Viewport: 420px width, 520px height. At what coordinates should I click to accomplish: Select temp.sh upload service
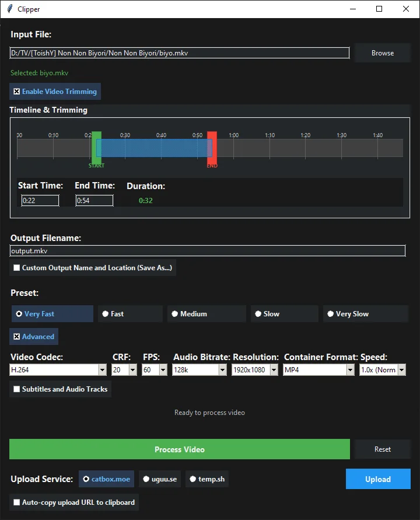(207, 479)
